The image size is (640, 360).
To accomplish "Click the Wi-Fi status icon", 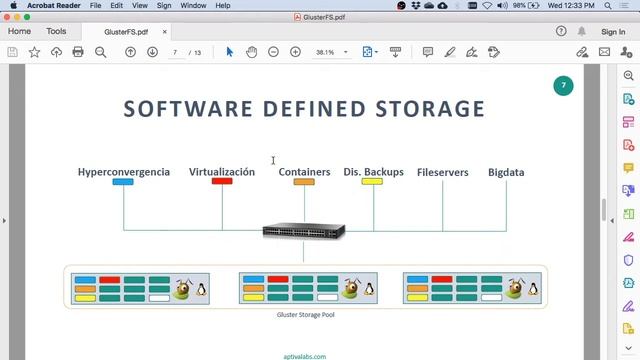I will 487,6.
